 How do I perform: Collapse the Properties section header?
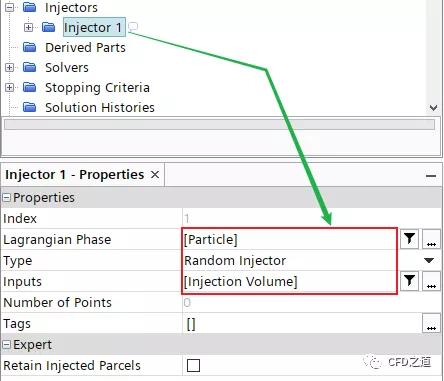click(x=7, y=198)
